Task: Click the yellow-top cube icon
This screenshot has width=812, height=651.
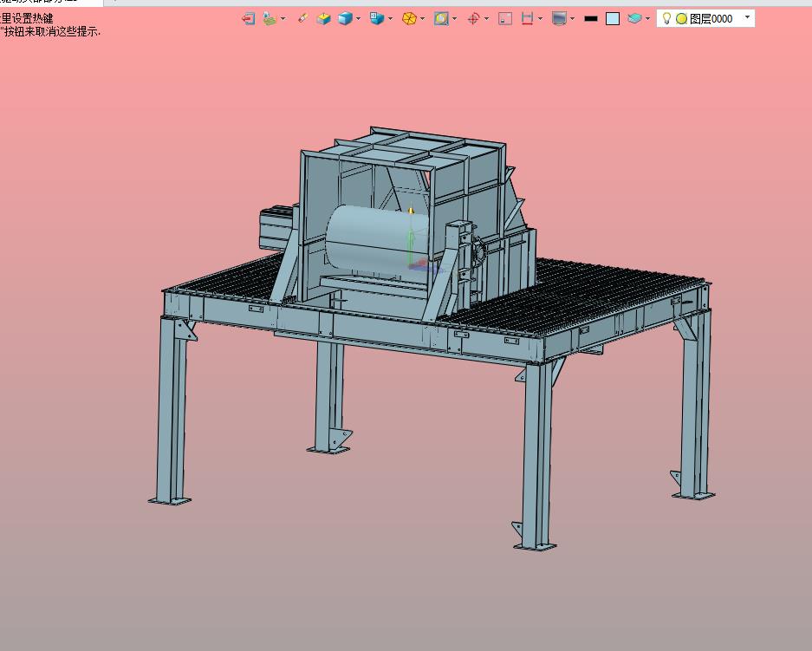Action: pos(323,19)
